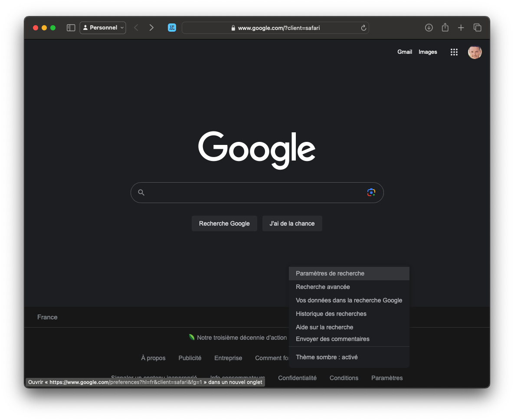Click inside the Google search box
The image size is (514, 420).
click(x=257, y=193)
